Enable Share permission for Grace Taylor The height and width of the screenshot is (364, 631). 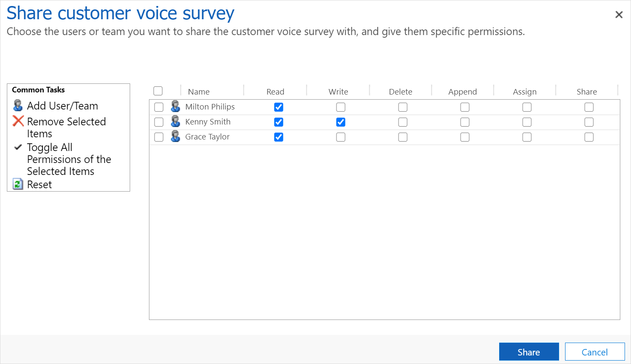(589, 137)
